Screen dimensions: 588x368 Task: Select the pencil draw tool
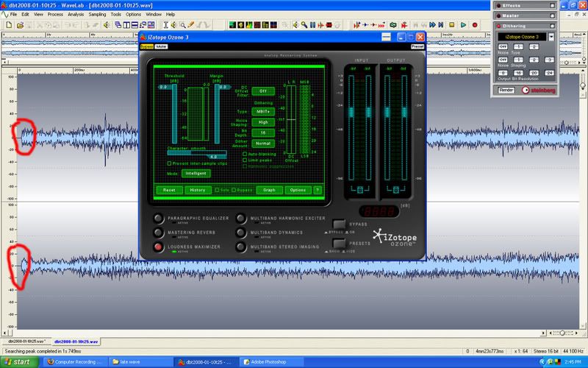(x=191, y=25)
